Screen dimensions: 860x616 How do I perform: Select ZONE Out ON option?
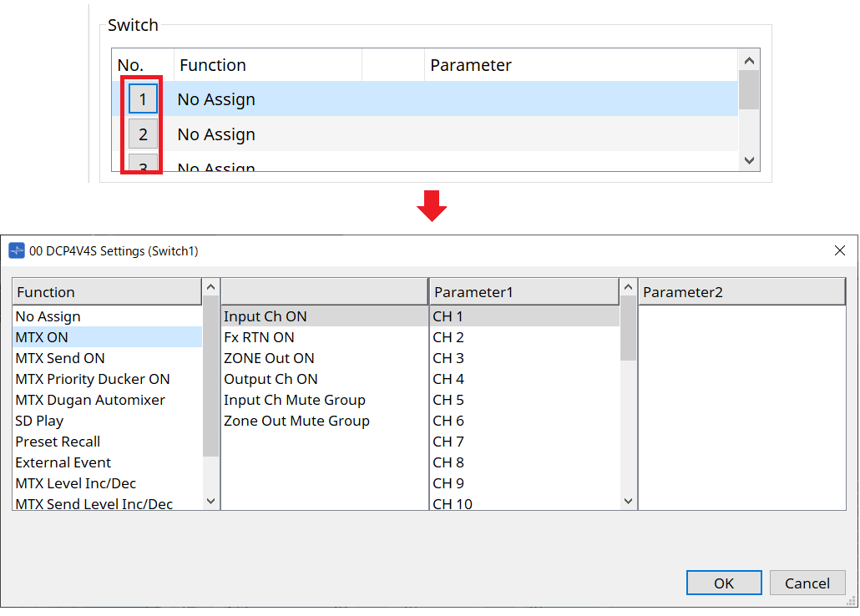point(269,358)
